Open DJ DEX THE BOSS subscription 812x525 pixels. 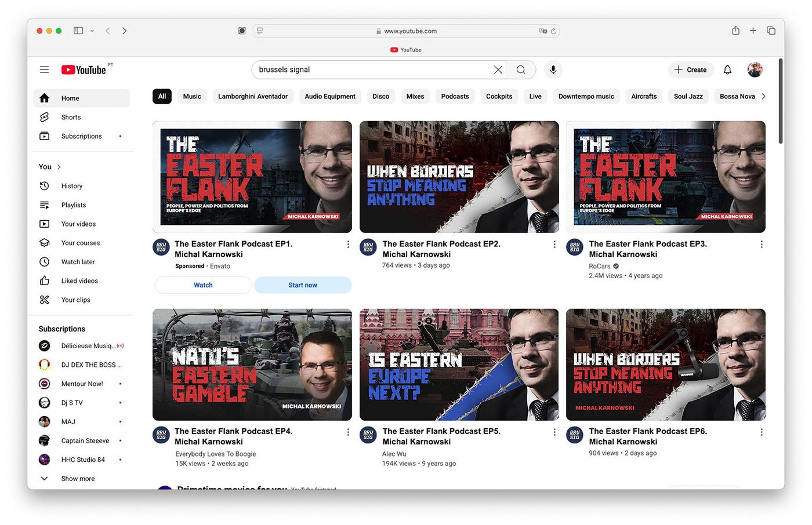[81, 365]
